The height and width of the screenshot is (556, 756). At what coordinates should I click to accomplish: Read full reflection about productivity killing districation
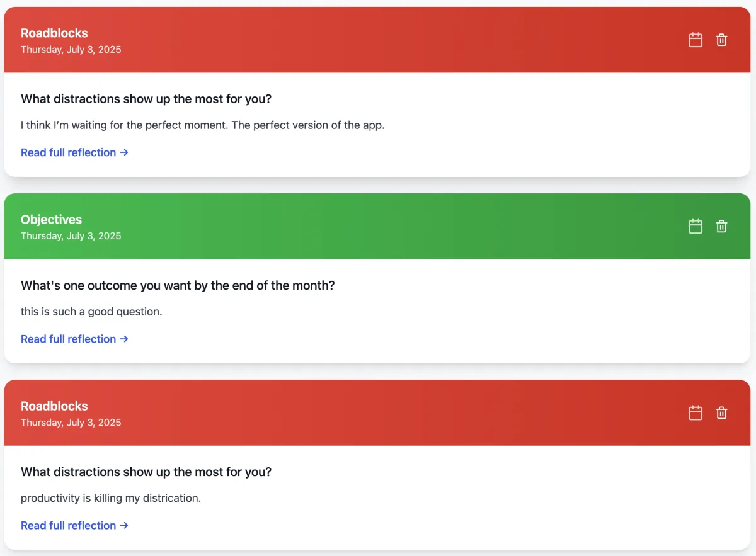[x=74, y=525]
